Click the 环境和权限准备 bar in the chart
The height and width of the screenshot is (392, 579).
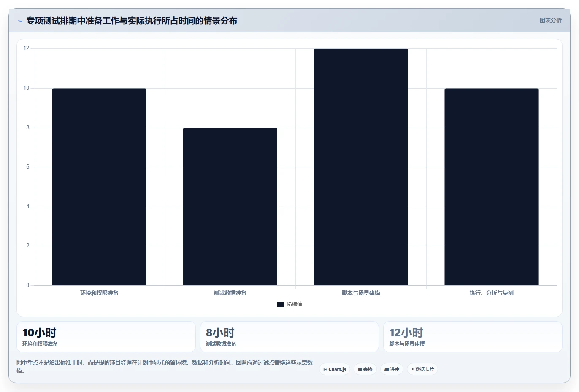click(99, 187)
